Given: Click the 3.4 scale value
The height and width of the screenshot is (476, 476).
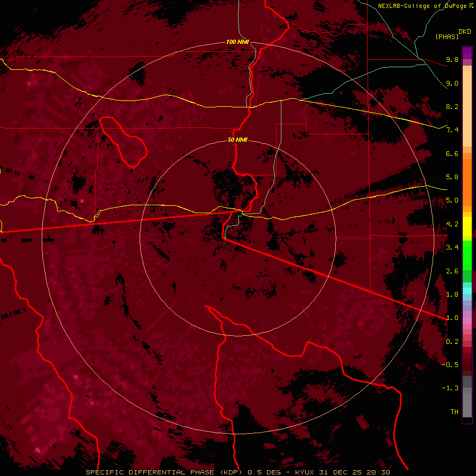Looking at the screenshot, I should click(x=452, y=248).
